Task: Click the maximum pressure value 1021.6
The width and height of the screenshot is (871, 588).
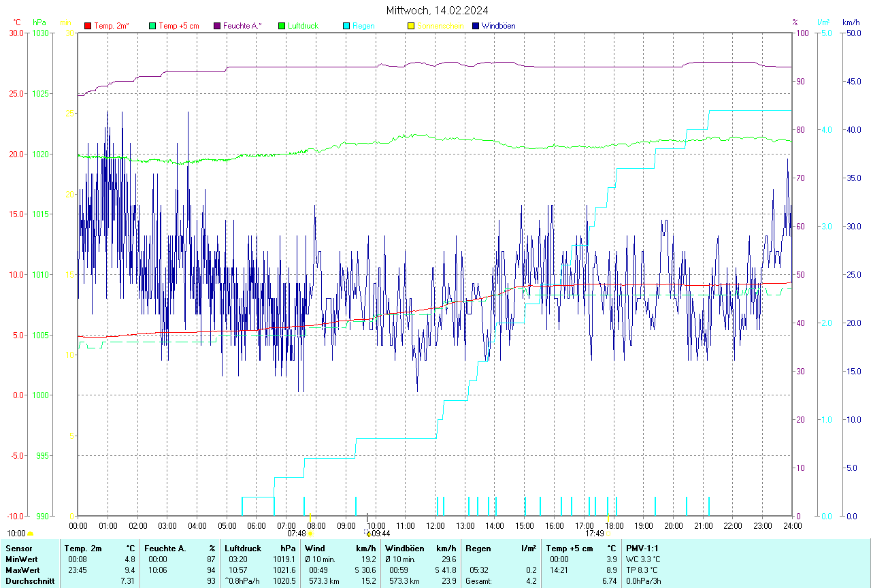Action: coord(284,570)
